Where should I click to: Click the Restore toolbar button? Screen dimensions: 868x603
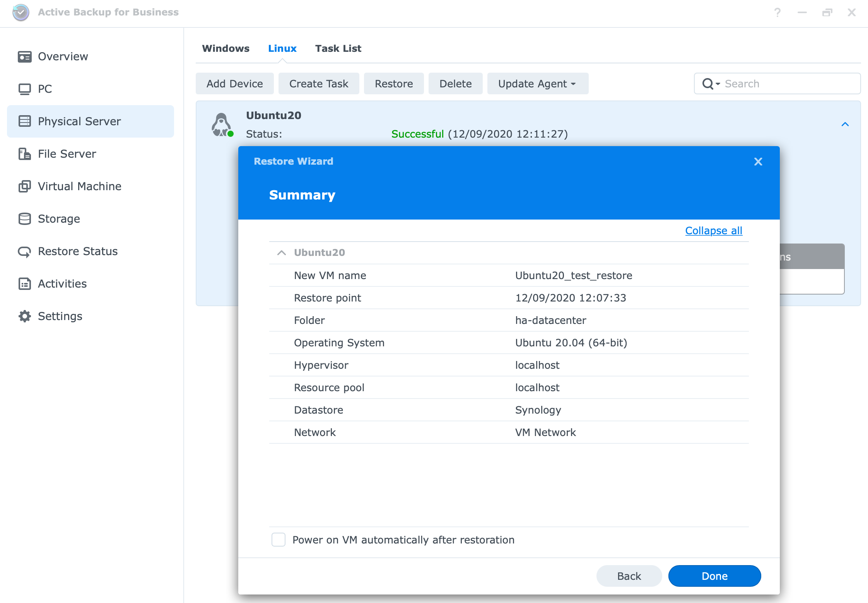(394, 83)
